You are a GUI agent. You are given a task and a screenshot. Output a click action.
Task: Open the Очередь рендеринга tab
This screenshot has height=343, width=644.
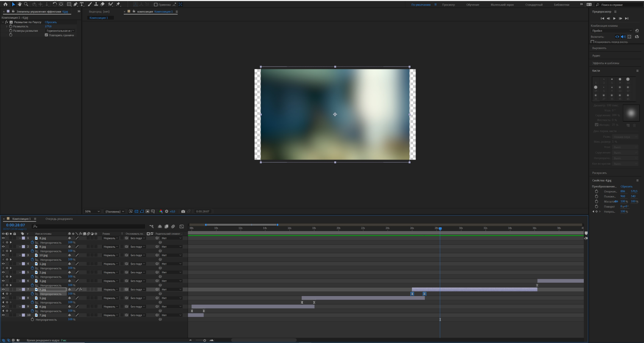59,219
